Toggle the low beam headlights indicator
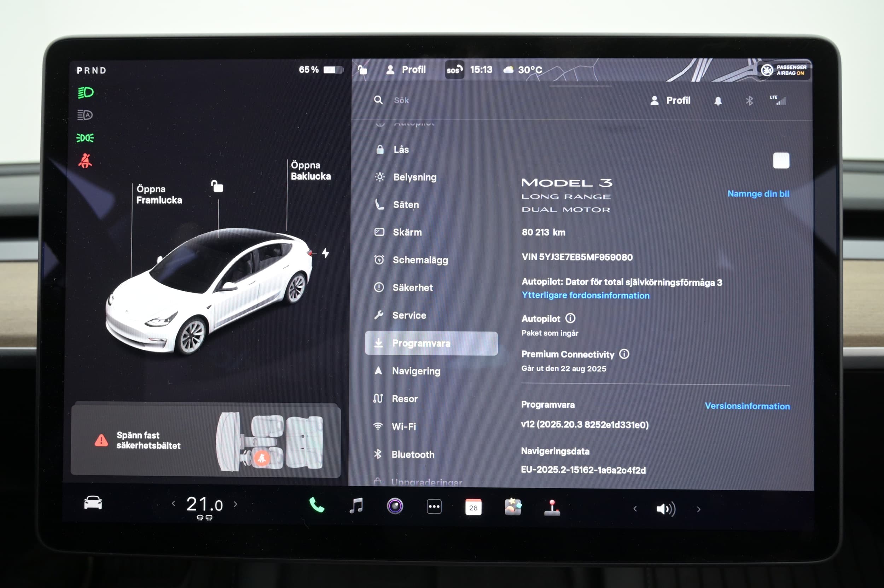The image size is (884, 588). (86, 92)
